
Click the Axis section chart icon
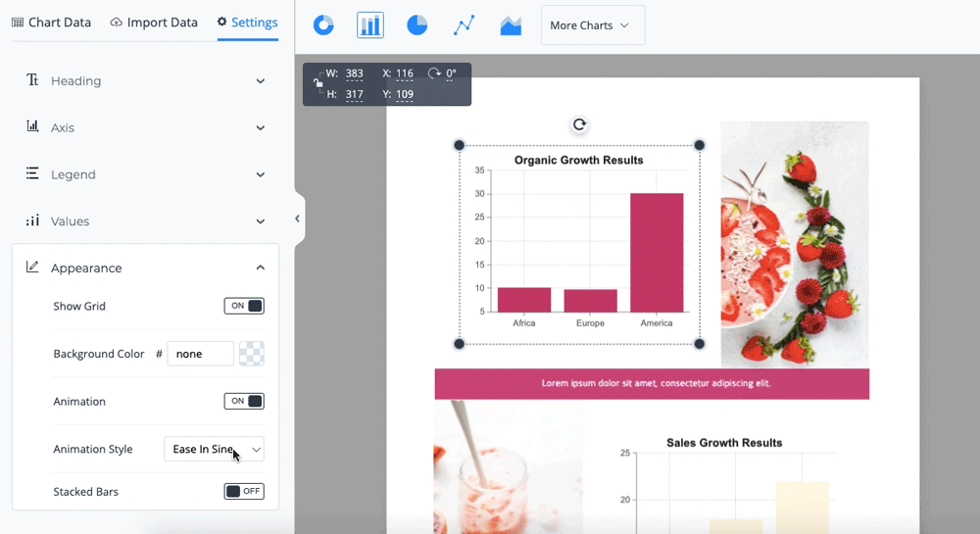coord(32,126)
